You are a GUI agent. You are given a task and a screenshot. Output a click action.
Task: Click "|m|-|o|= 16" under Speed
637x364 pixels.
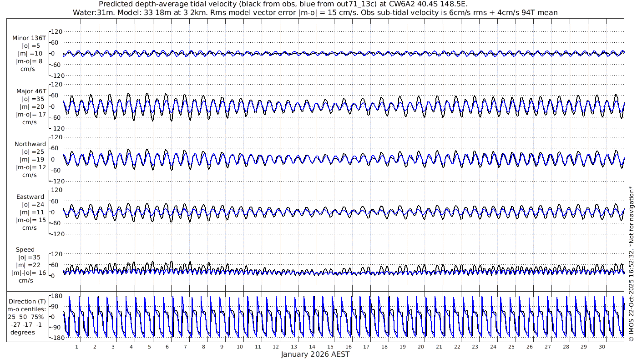(29, 273)
